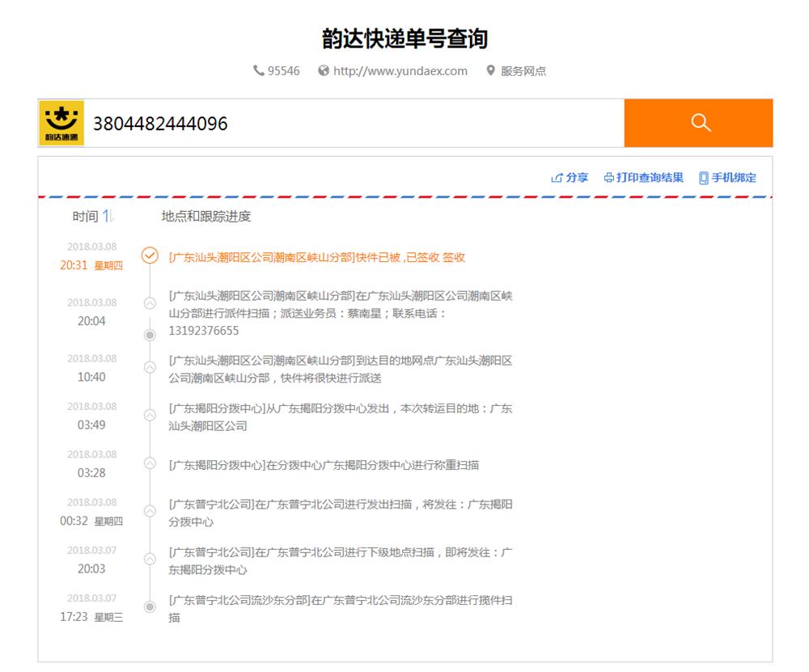Click the orange search magnifier button
Image resolution: width=809 pixels, height=672 pixels.
tap(698, 123)
